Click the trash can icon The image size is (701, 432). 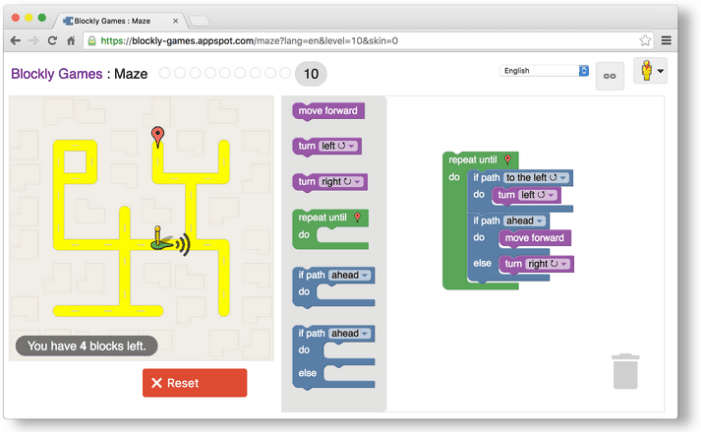pos(624,371)
